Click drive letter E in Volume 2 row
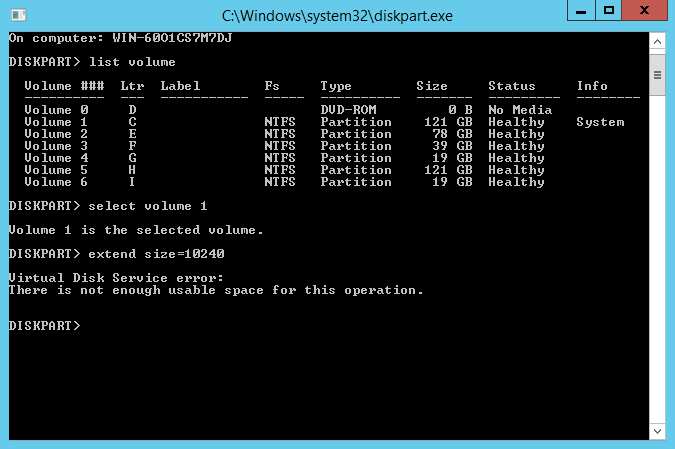 point(132,134)
